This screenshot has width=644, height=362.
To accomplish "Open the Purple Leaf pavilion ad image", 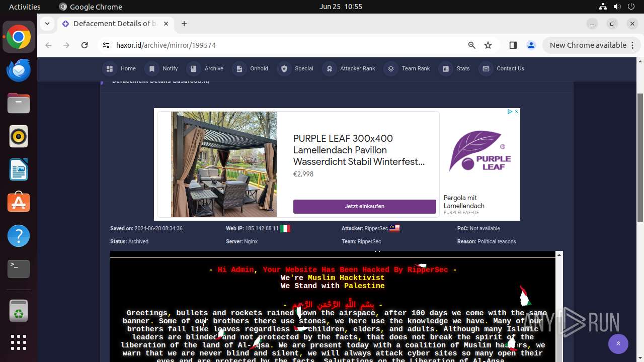I will click(x=224, y=164).
